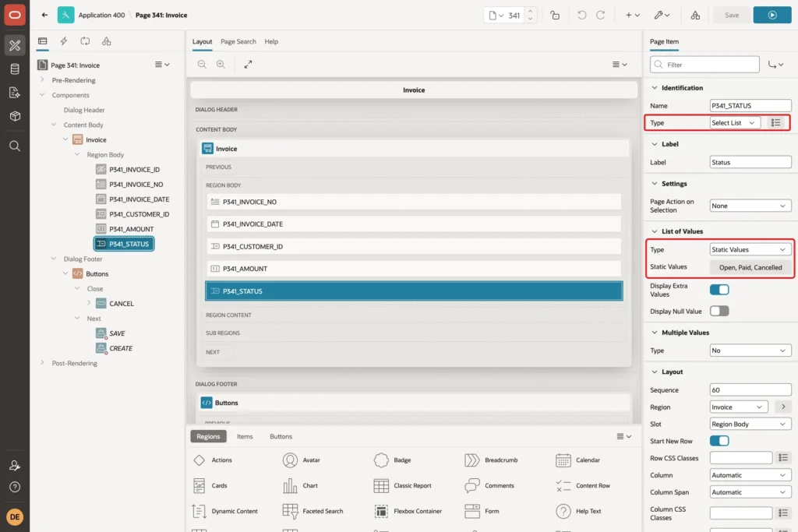This screenshot has width=798, height=532.
Task: Open the Oracle home logo
Action: coord(15,15)
